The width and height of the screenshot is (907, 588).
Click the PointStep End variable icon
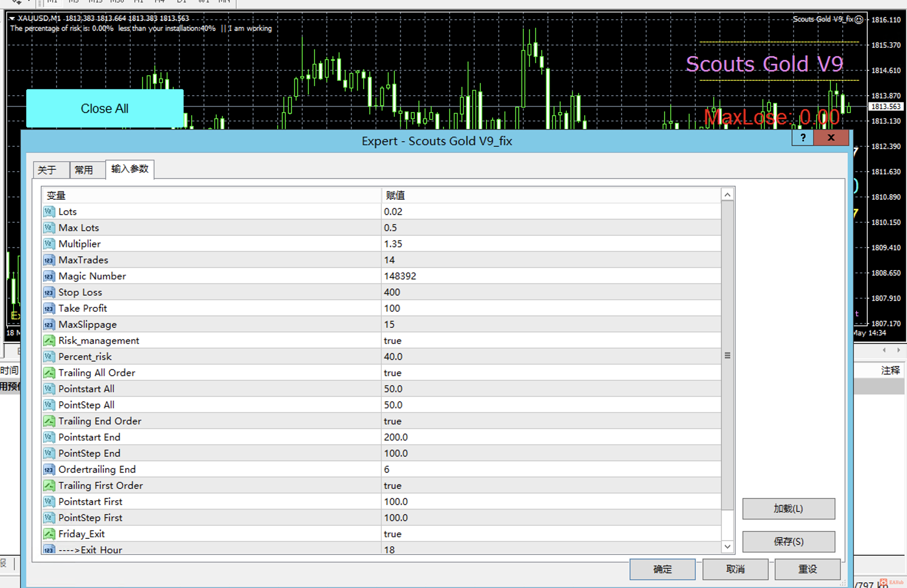(x=49, y=453)
